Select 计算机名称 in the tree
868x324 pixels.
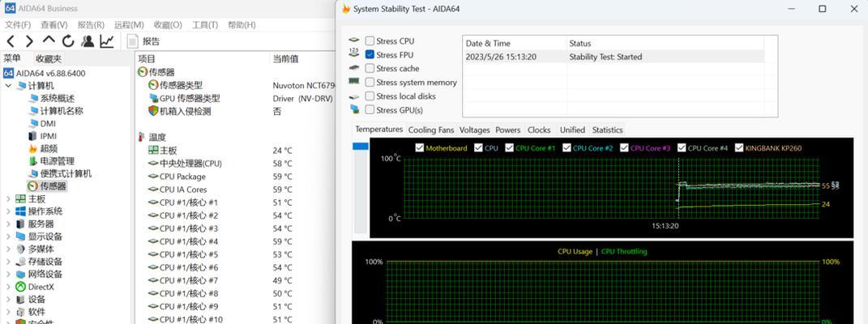pyautogui.click(x=55, y=111)
